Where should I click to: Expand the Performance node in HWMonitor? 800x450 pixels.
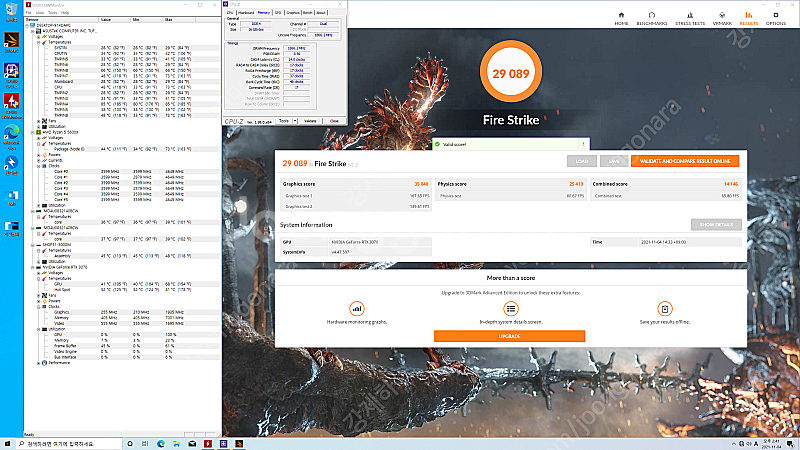click(x=39, y=363)
